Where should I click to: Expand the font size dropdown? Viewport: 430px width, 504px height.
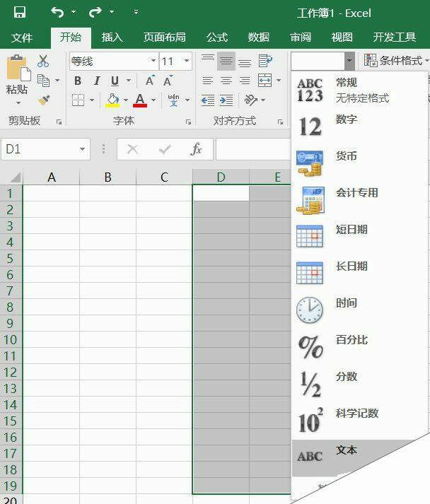(x=187, y=61)
